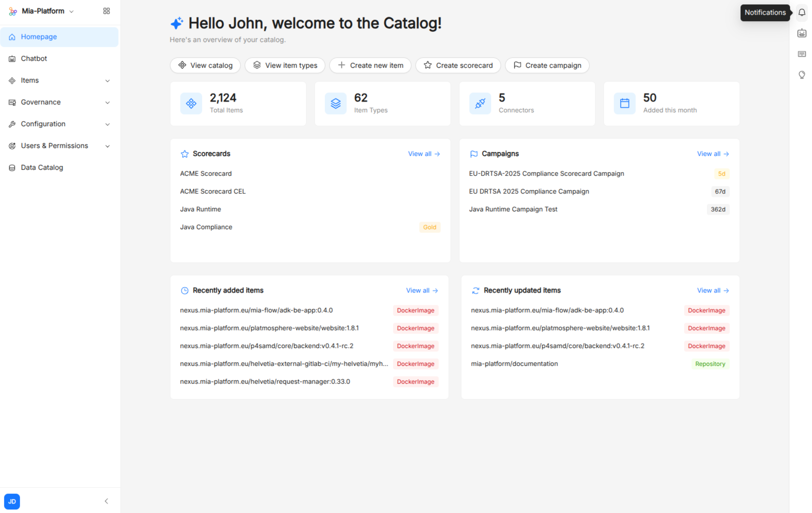Click the Data Catalog database icon
The height and width of the screenshot is (513, 812).
click(12, 168)
